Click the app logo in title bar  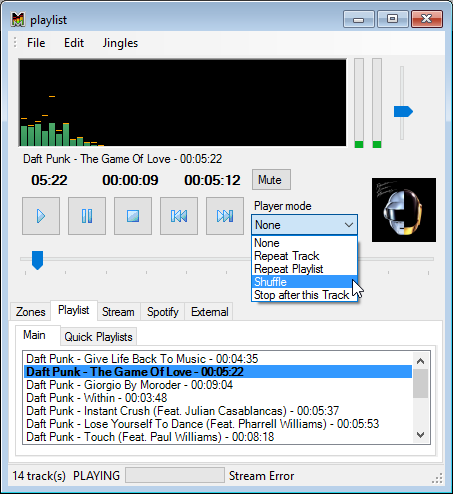tap(18, 20)
